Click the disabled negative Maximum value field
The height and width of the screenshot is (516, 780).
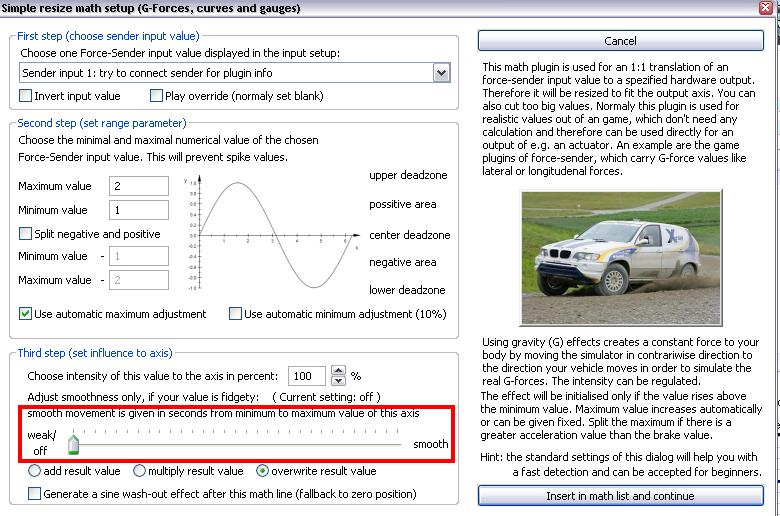[x=139, y=280]
